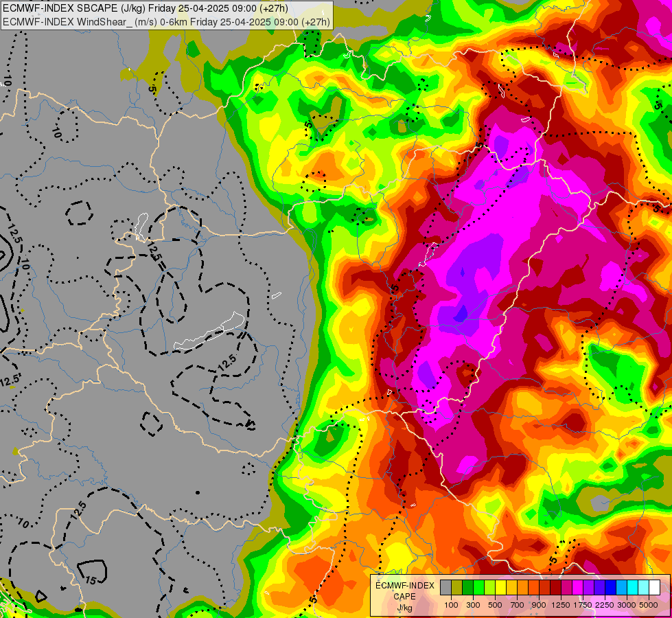Click the legend value 1750
This screenshot has height=618, width=672.
click(583, 605)
